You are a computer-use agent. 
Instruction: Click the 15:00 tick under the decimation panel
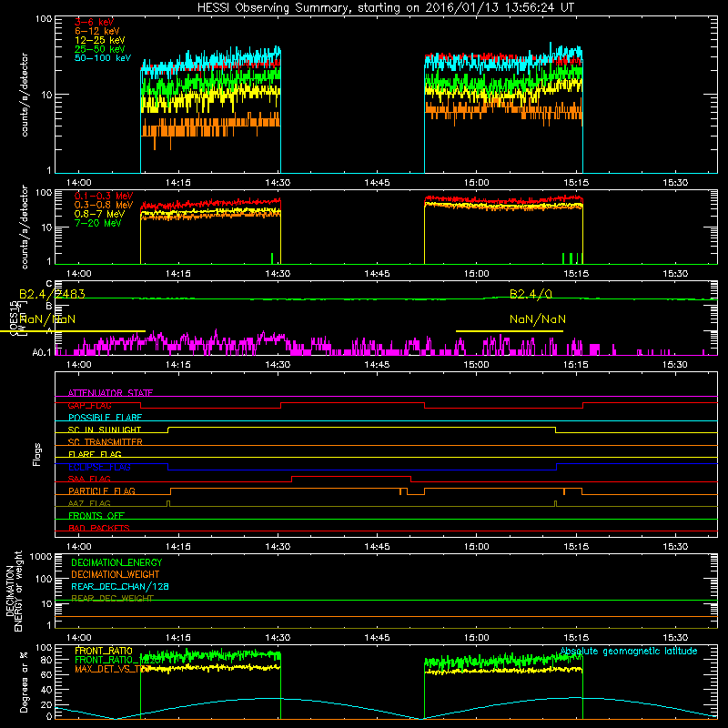[476, 637]
